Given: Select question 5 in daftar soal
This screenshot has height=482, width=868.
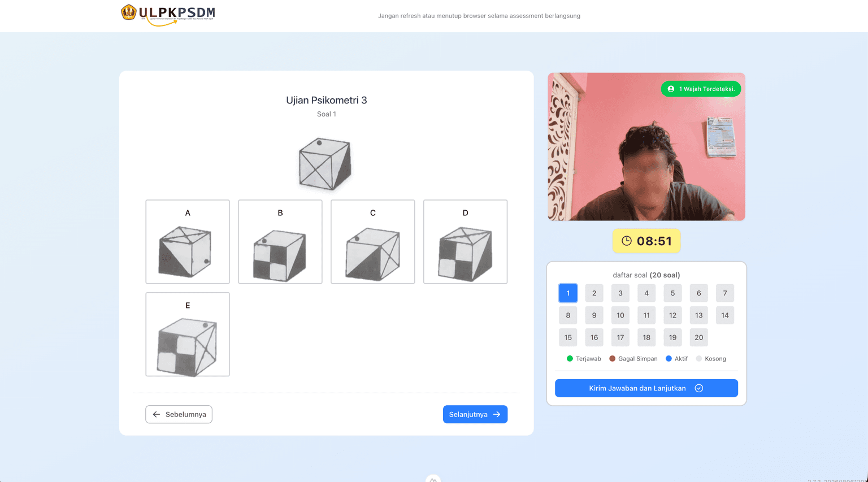Looking at the screenshot, I should coord(672,293).
